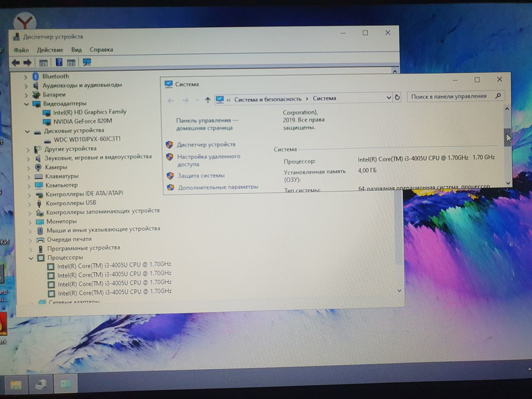
Task: Open the Действие menu
Action: click(50, 50)
